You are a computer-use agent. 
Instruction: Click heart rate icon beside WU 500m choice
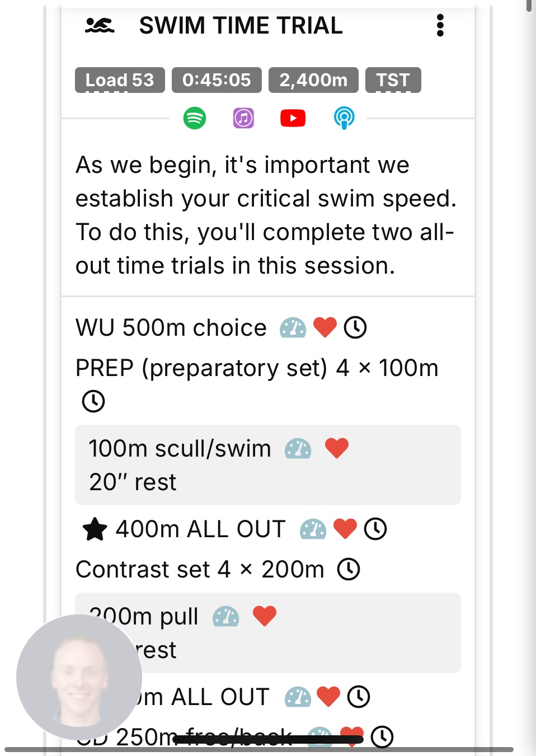(325, 327)
